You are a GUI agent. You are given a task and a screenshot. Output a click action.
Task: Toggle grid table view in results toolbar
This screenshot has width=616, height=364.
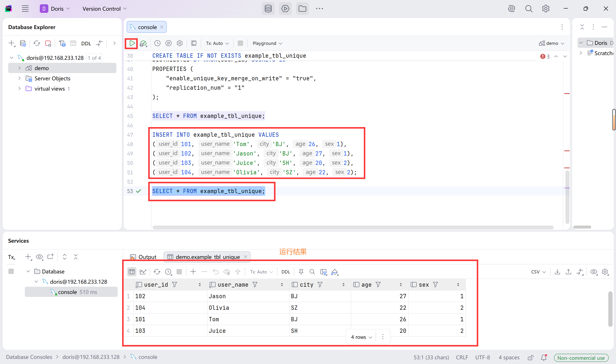(132, 272)
